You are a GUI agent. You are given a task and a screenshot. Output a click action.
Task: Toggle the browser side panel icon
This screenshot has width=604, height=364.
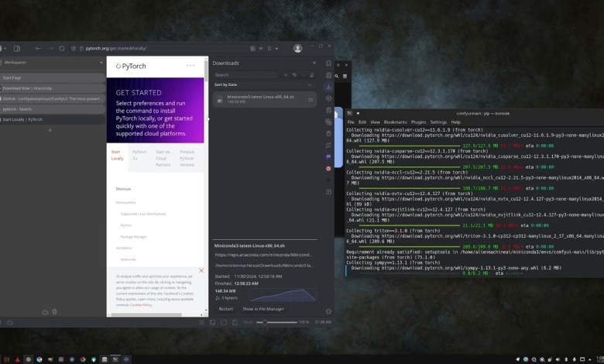[x=17, y=49]
